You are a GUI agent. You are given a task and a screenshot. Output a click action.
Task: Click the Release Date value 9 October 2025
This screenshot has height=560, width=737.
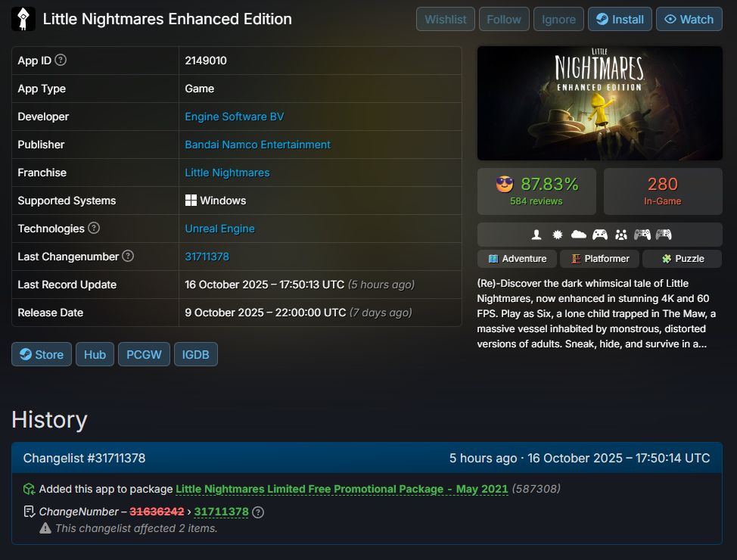tap(265, 313)
